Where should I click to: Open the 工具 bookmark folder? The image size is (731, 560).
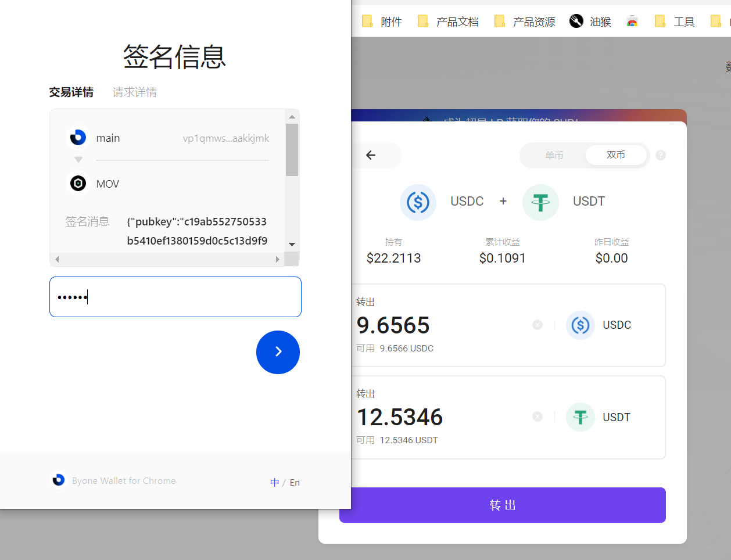pyautogui.click(x=675, y=21)
